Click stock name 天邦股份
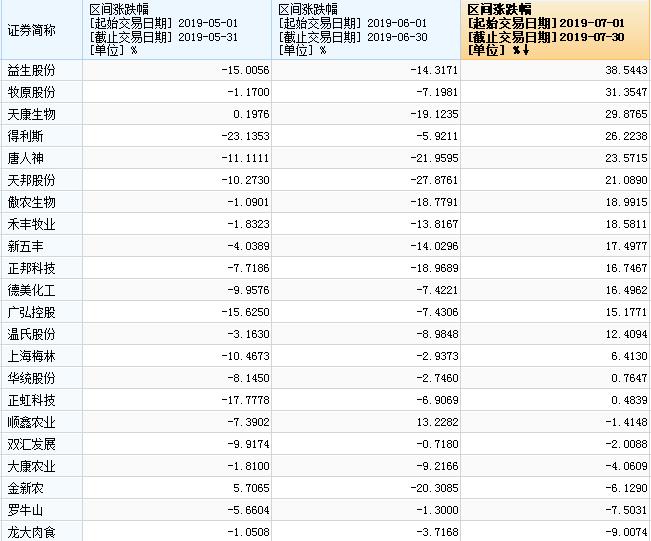This screenshot has width=651, height=541. (32, 180)
